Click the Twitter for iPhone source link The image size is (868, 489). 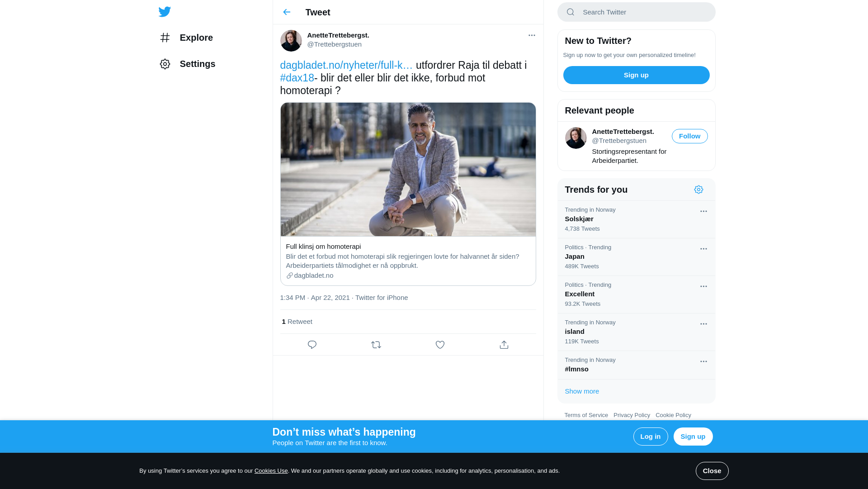tap(382, 298)
